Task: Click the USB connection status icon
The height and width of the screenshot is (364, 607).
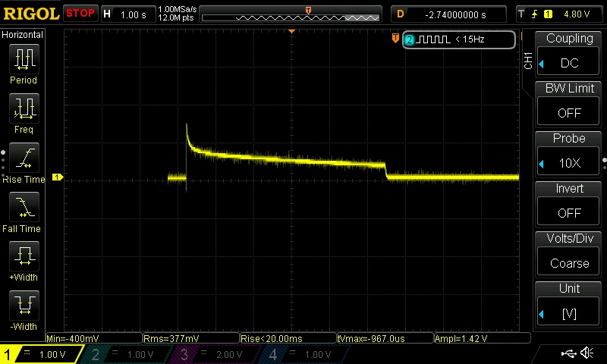Action: (x=568, y=353)
